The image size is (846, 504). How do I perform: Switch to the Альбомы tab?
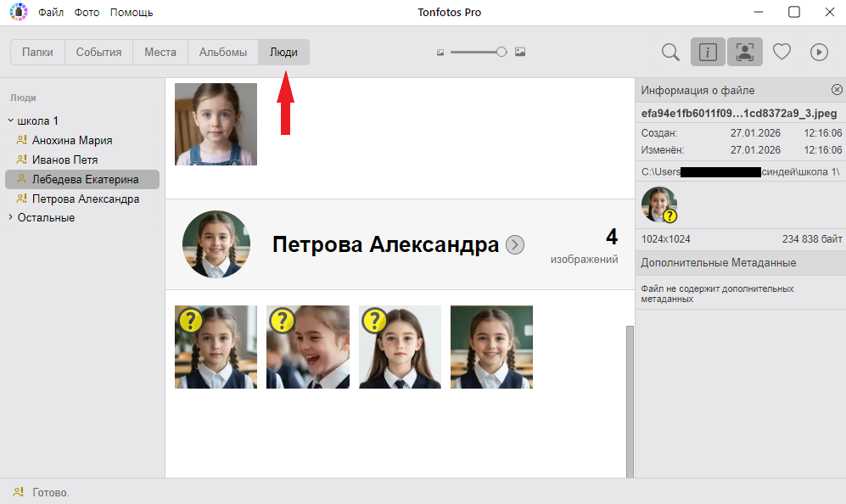[x=223, y=53]
